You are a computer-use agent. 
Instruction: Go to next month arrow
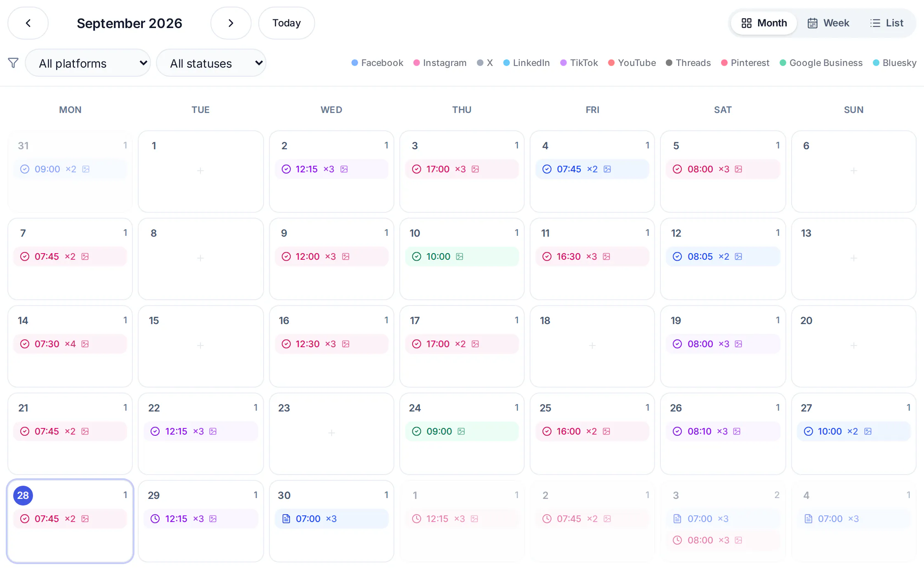pos(231,23)
